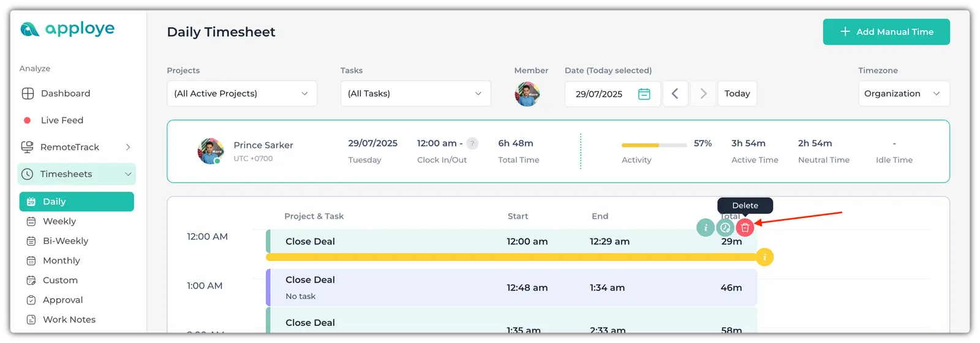Click the edit time clock icon
The width and height of the screenshot is (980, 343).
point(725,228)
